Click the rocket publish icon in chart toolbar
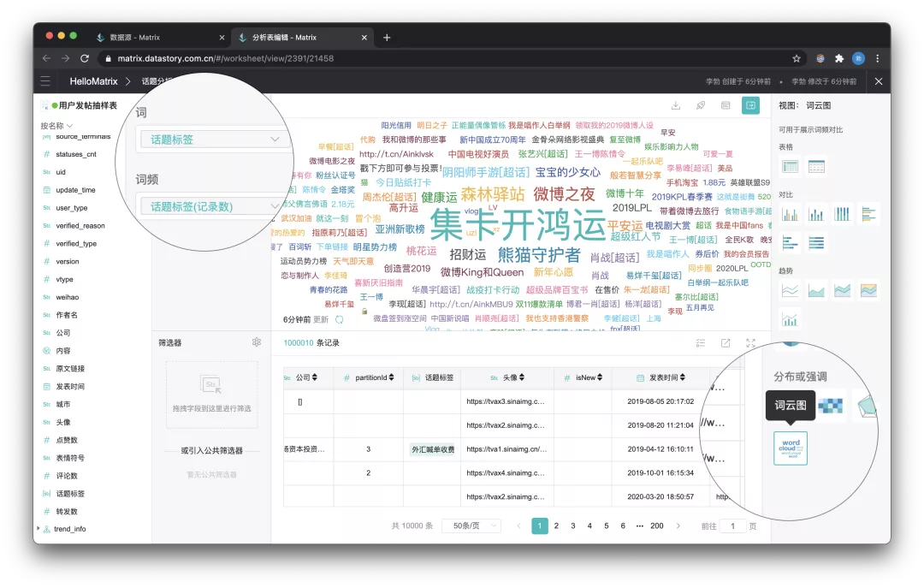This screenshot has width=924, height=588. (701, 105)
